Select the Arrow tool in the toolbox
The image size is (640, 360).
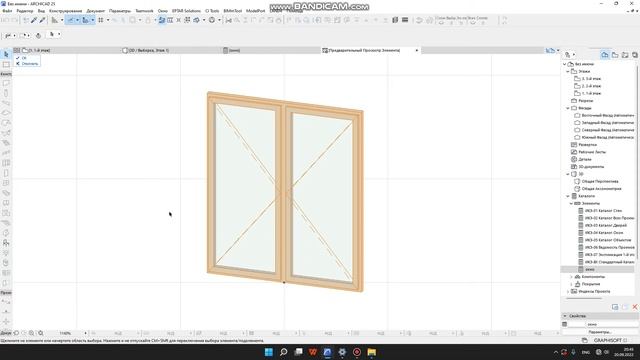[x=6, y=54]
